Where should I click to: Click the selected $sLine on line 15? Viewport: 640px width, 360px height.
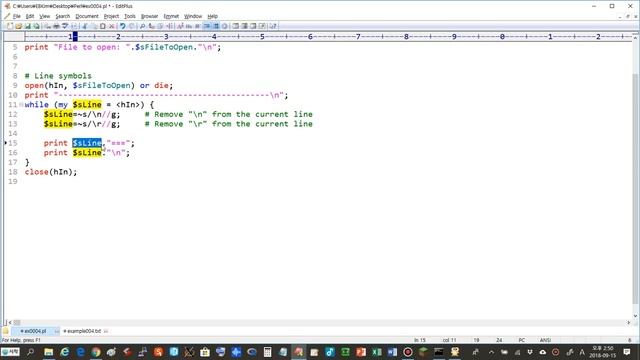pyautogui.click(x=87, y=143)
